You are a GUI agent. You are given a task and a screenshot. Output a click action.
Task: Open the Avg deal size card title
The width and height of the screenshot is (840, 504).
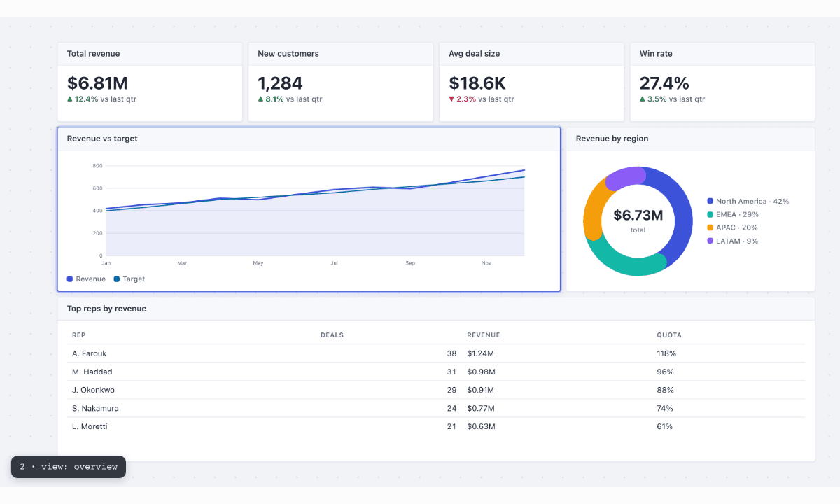(475, 54)
